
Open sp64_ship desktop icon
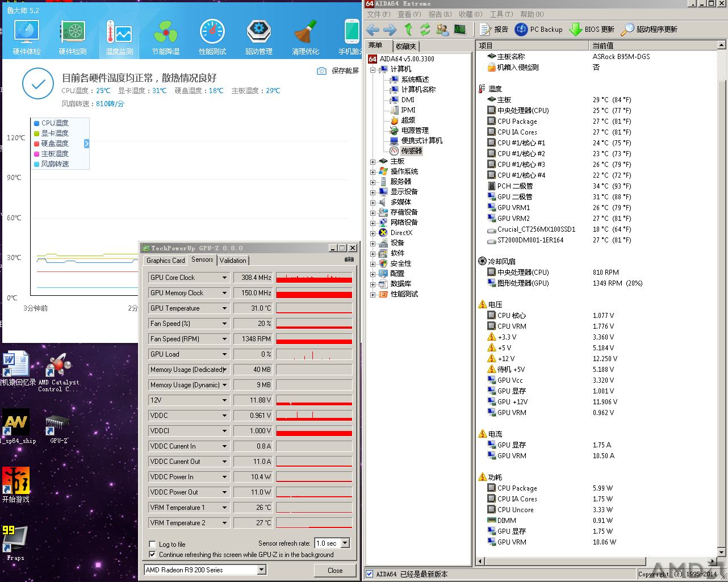coord(16,428)
